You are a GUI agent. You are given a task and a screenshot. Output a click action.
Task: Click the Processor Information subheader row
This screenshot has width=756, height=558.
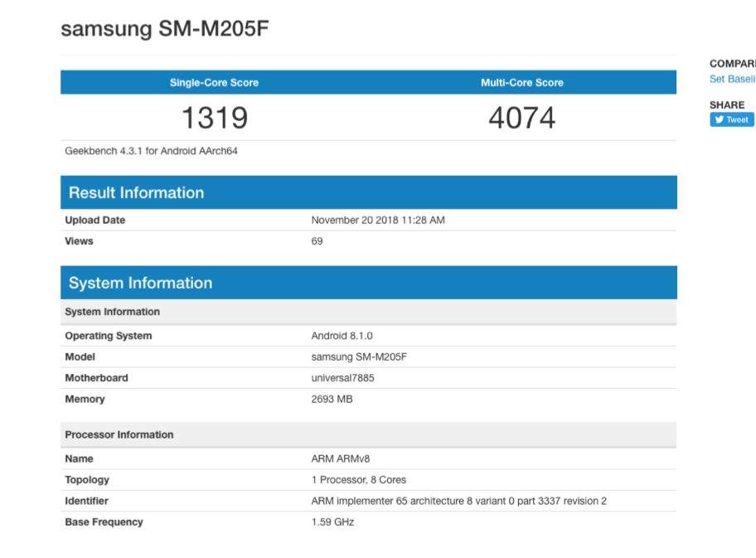point(119,434)
